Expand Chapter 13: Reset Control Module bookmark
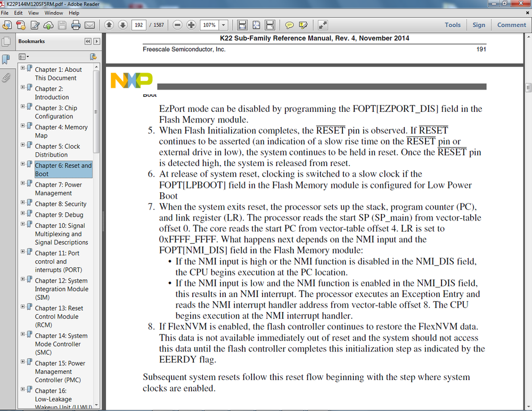Image resolution: width=532 pixels, height=411 pixels. (23, 307)
